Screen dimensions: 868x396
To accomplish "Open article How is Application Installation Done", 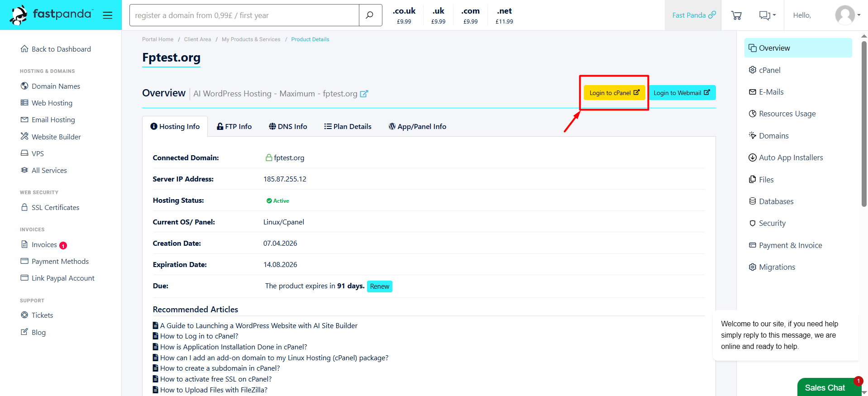I will point(234,347).
